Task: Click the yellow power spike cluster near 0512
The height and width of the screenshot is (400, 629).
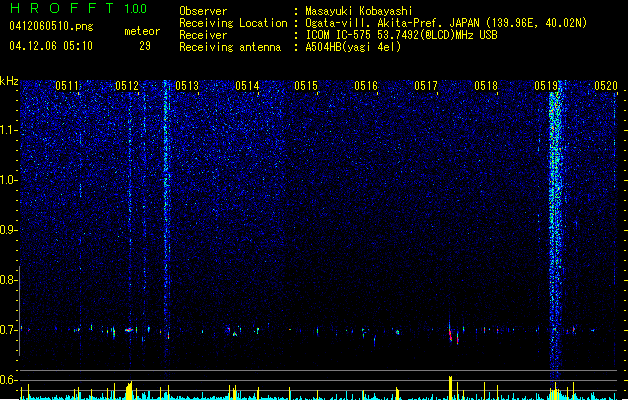Action: tap(129, 390)
